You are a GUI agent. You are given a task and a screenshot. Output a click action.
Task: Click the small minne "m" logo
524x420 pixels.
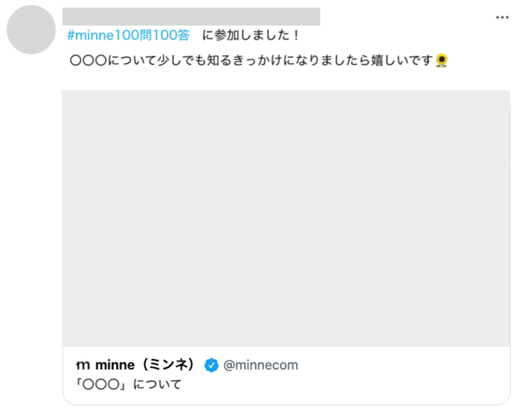pyautogui.click(x=83, y=365)
